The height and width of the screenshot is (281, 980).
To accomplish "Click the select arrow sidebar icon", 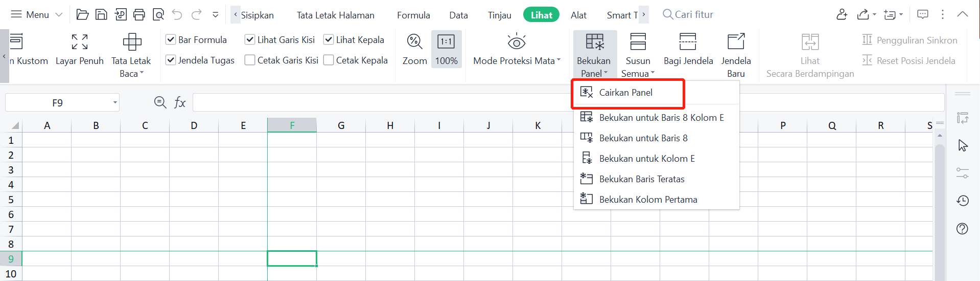I will (963, 145).
